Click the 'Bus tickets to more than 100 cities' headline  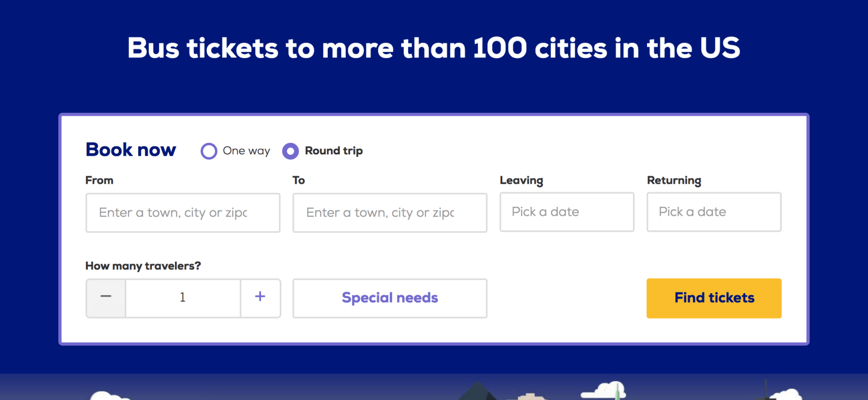click(x=434, y=48)
